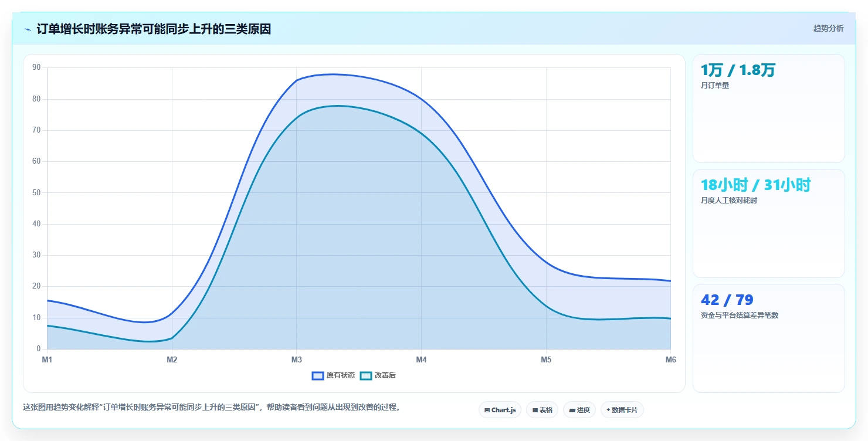The width and height of the screenshot is (868, 441).
Task: Click the M2 axis label
Action: (x=172, y=359)
